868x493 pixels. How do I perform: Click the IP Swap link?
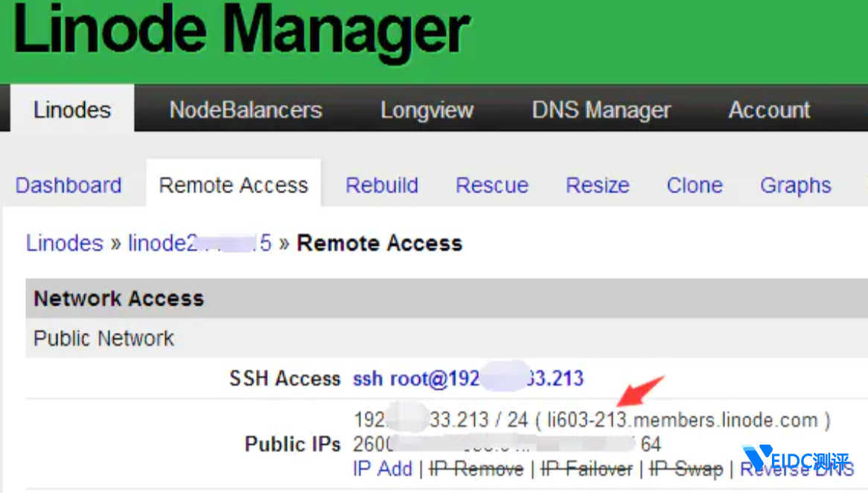(x=686, y=469)
